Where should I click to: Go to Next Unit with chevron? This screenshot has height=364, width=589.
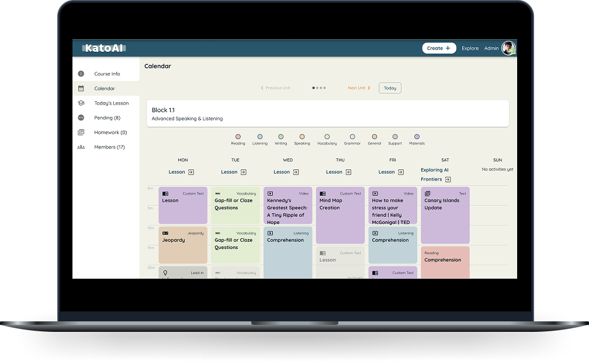(359, 88)
